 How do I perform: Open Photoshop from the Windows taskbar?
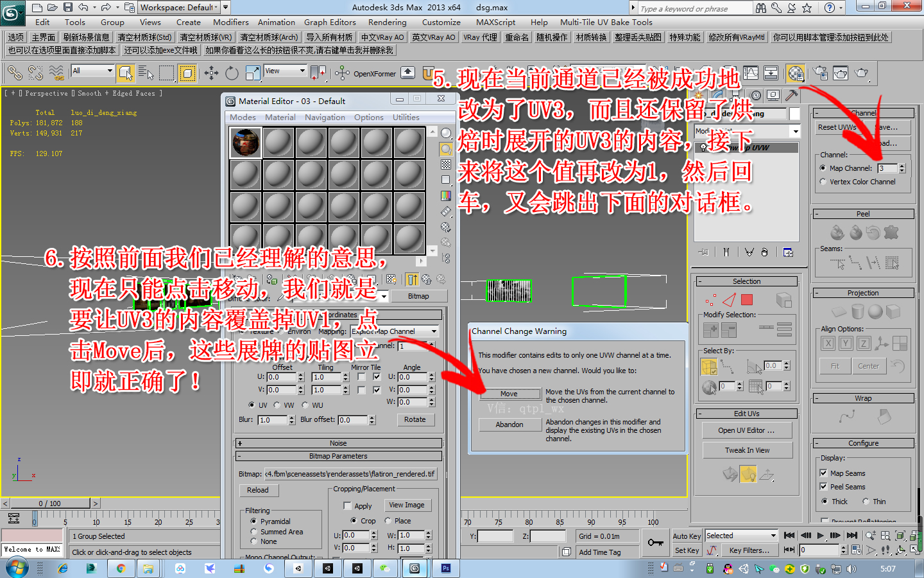[x=445, y=568]
